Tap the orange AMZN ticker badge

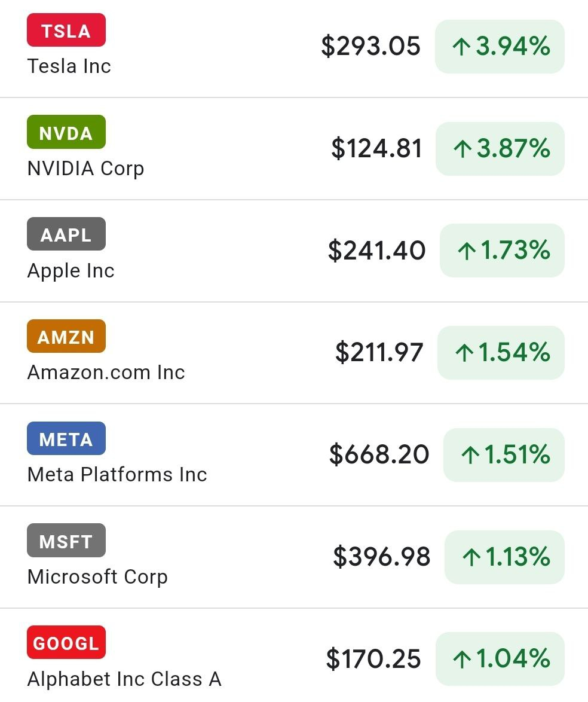click(x=66, y=337)
